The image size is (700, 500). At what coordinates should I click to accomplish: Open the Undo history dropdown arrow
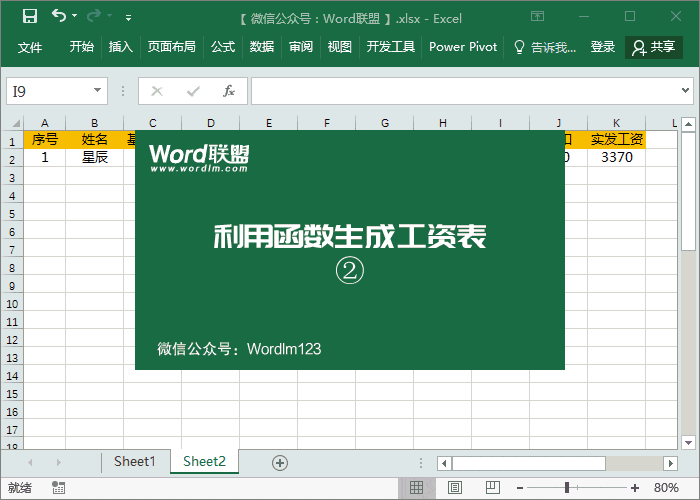point(76,17)
